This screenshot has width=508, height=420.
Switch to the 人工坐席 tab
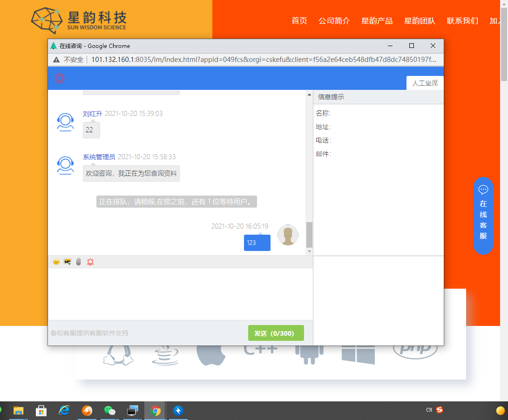pyautogui.click(x=424, y=82)
